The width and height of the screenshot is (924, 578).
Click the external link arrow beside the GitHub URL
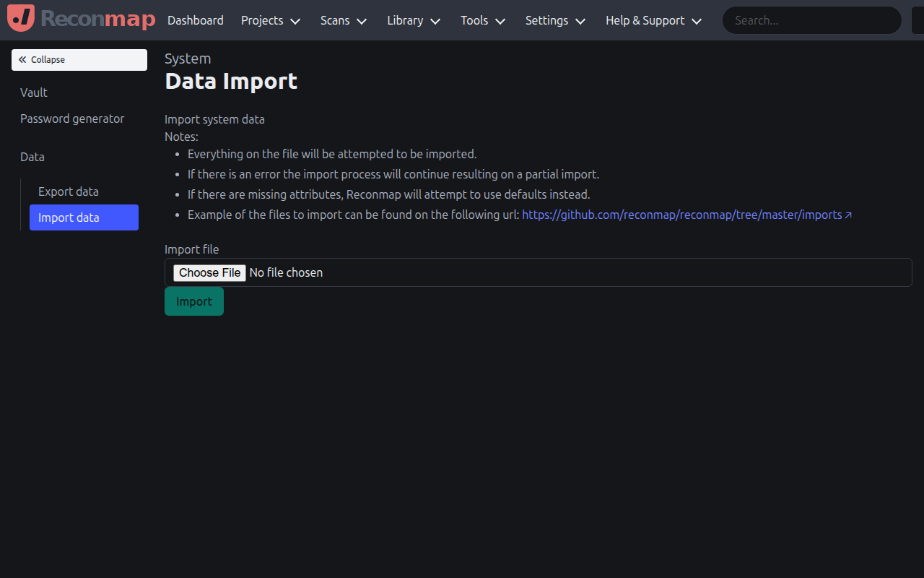pos(849,214)
